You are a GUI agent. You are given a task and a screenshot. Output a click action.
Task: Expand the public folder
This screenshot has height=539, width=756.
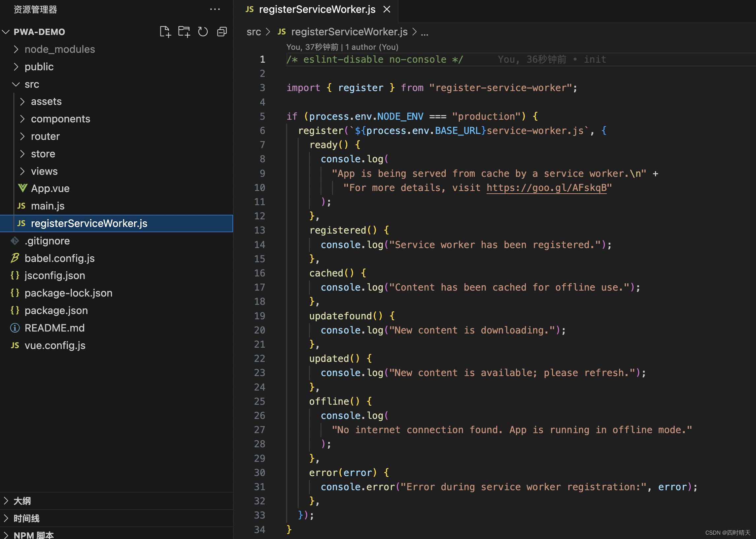[x=16, y=67]
